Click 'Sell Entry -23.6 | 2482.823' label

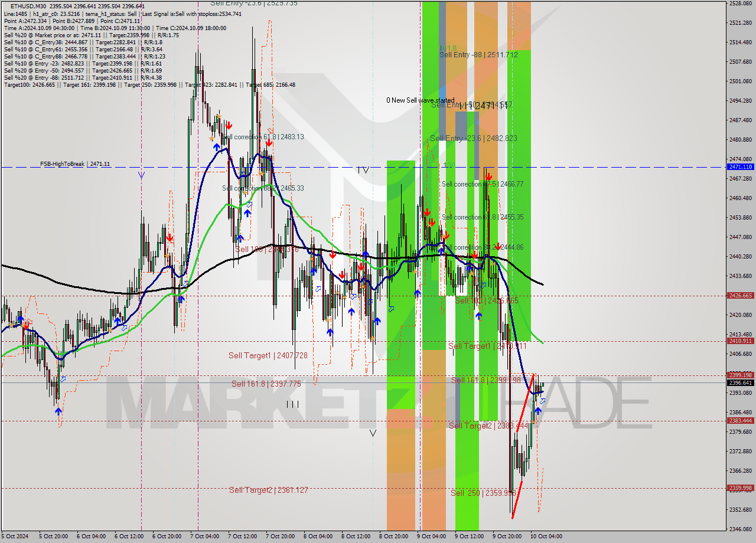coord(474,138)
